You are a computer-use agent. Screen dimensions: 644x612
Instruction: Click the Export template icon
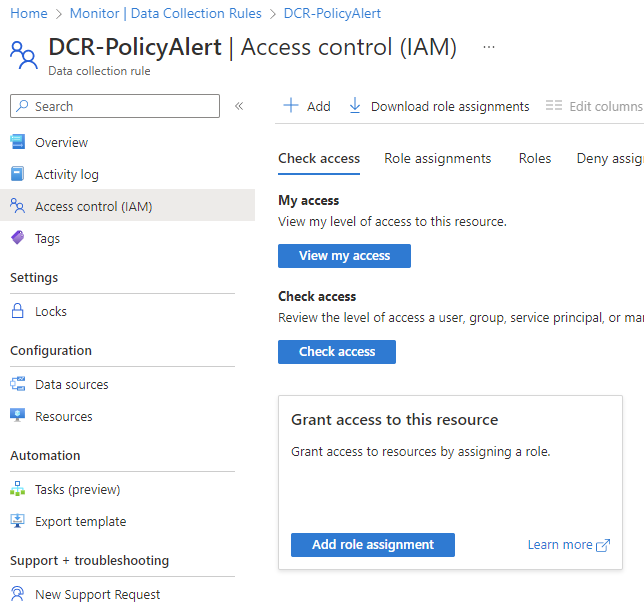tap(18, 521)
